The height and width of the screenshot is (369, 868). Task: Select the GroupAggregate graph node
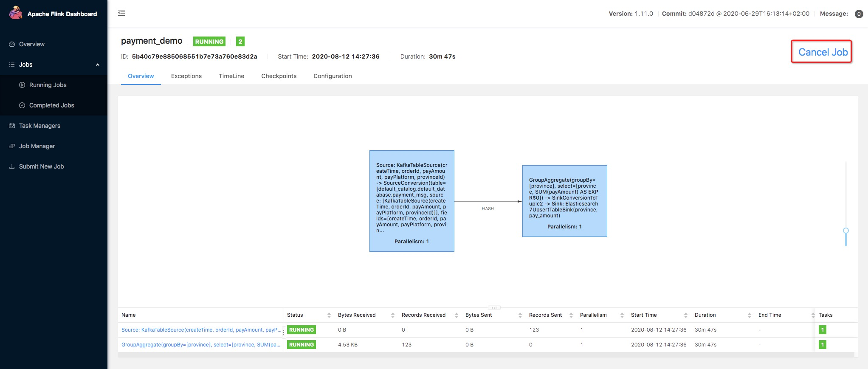coord(565,201)
